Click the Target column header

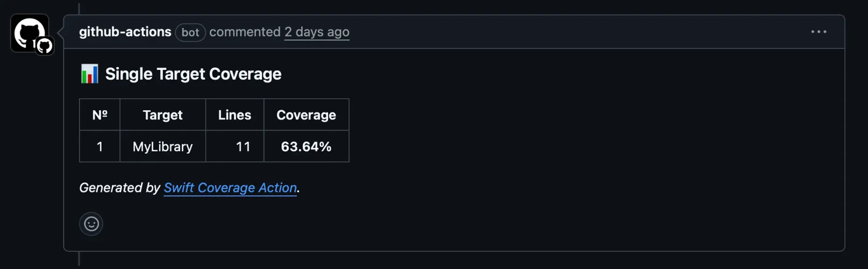click(x=162, y=115)
